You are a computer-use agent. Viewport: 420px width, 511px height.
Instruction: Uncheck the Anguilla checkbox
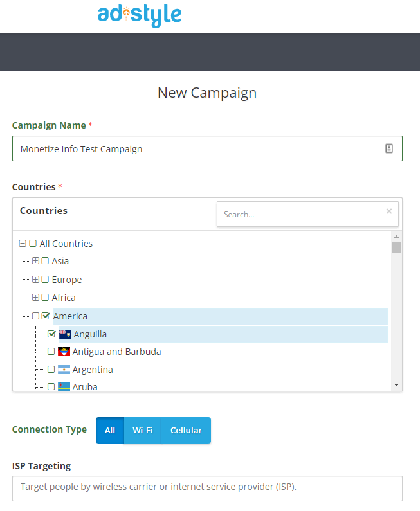pos(51,334)
